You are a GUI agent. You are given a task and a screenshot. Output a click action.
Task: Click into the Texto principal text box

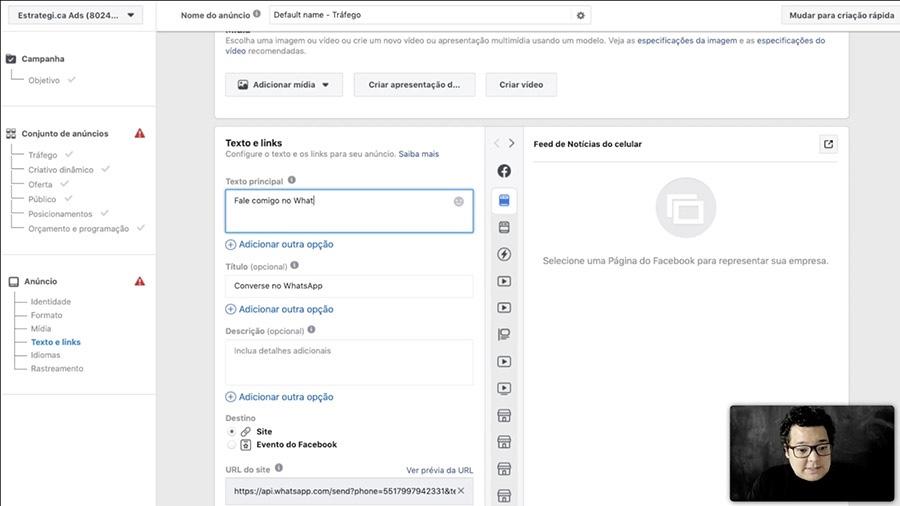349,211
